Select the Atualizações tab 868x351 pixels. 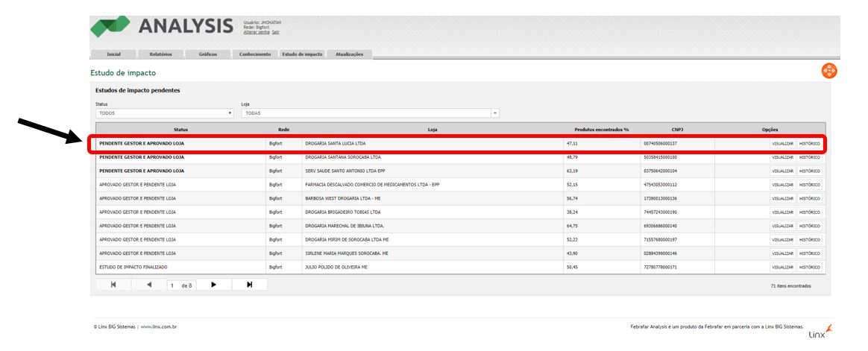(349, 54)
